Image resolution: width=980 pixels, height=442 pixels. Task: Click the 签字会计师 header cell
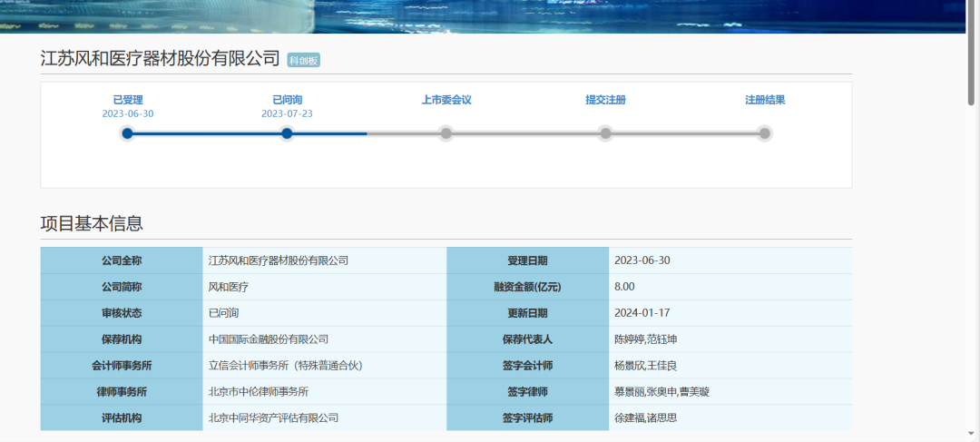click(x=528, y=366)
